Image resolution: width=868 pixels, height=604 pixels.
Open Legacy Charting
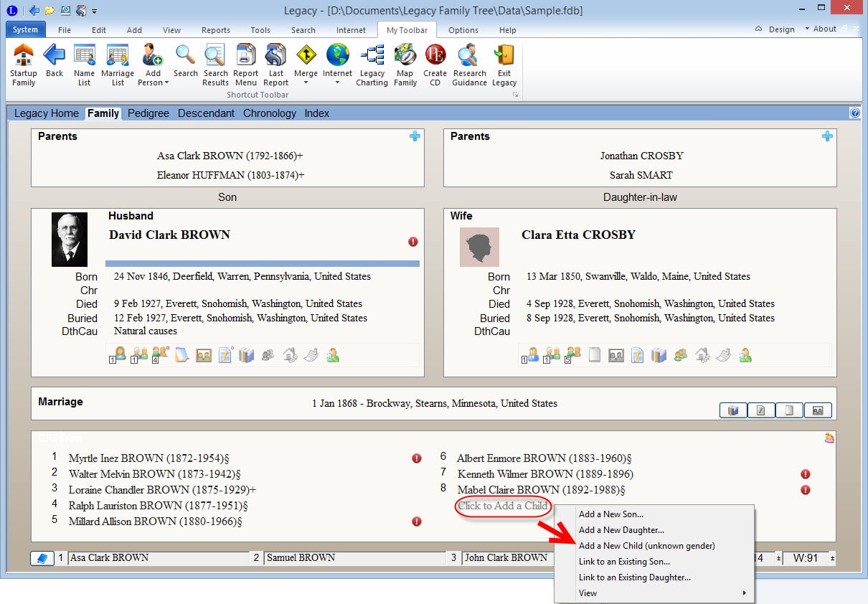(372, 65)
